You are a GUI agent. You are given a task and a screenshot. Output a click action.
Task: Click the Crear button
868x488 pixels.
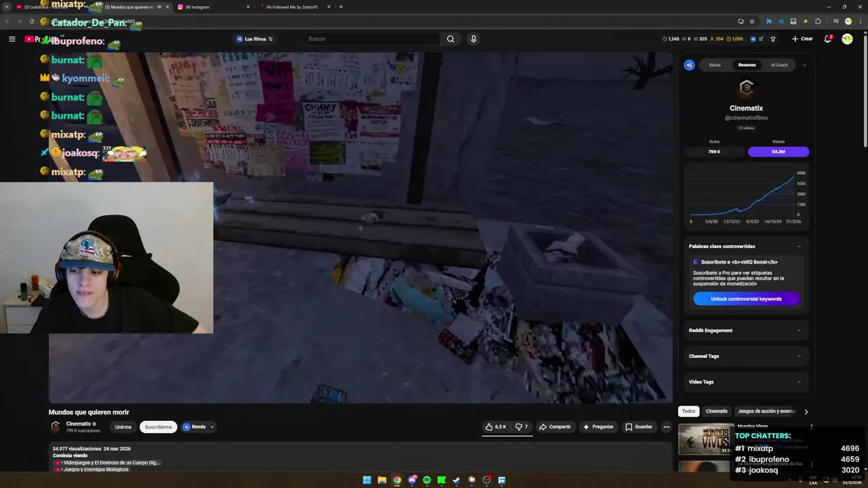802,39
